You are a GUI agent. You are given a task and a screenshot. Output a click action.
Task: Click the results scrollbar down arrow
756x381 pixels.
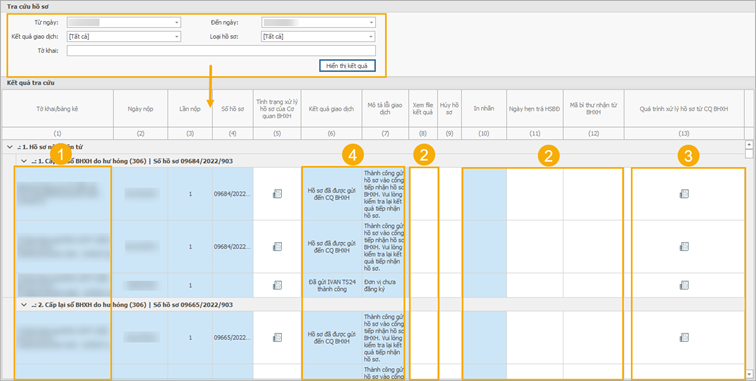(749, 374)
